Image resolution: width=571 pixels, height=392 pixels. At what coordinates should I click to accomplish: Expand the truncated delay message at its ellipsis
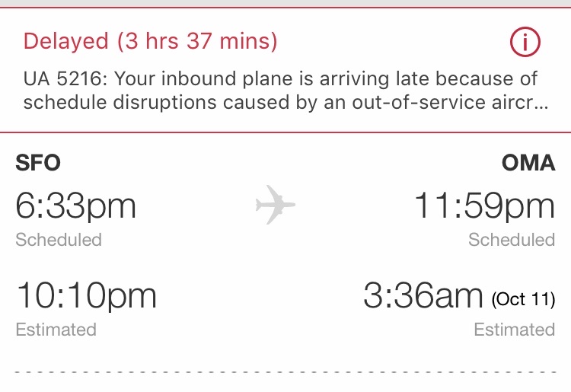pyautogui.click(x=541, y=103)
